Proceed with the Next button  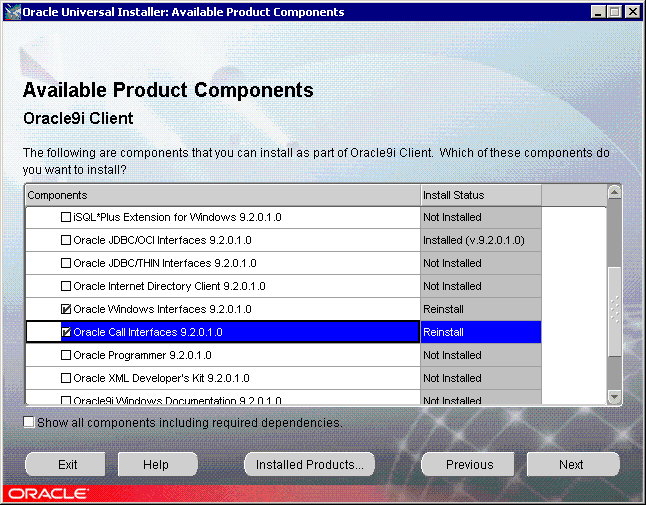coord(572,464)
